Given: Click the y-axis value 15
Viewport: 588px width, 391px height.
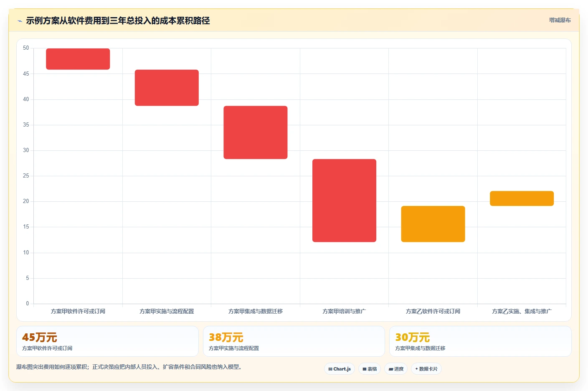Looking at the screenshot, I should pyautogui.click(x=26, y=227).
